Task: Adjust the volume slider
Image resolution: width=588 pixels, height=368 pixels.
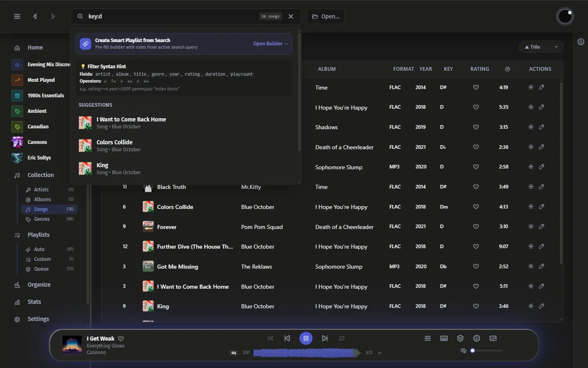Action: [x=487, y=351]
